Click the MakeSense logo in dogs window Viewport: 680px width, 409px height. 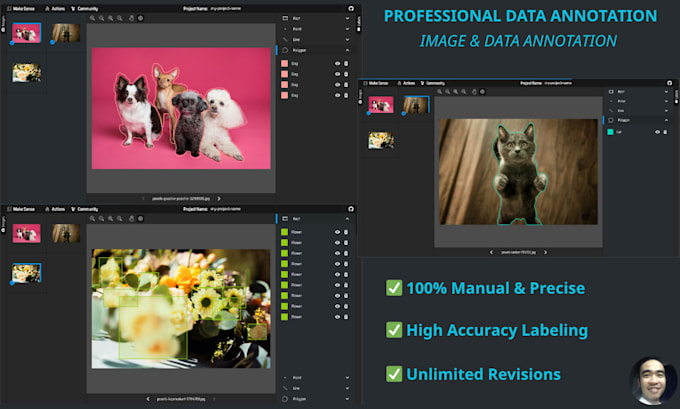click(x=21, y=9)
